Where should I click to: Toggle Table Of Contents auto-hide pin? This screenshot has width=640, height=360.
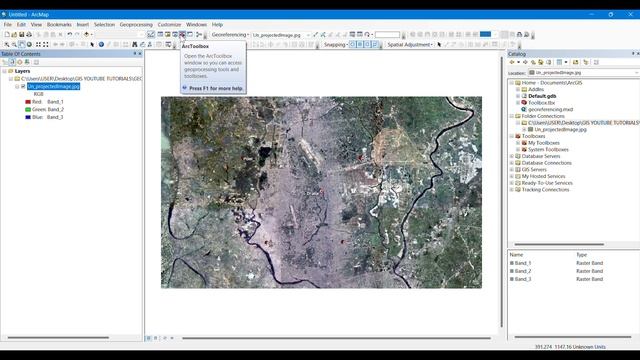click(x=135, y=53)
